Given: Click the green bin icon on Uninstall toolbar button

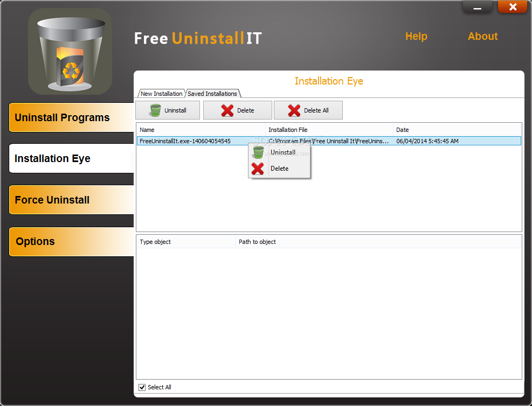Looking at the screenshot, I should coord(155,110).
